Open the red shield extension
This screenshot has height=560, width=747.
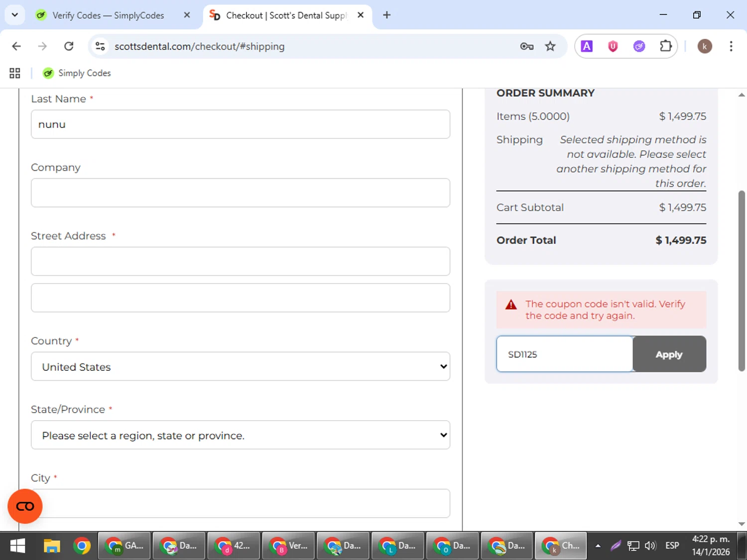coord(613,46)
